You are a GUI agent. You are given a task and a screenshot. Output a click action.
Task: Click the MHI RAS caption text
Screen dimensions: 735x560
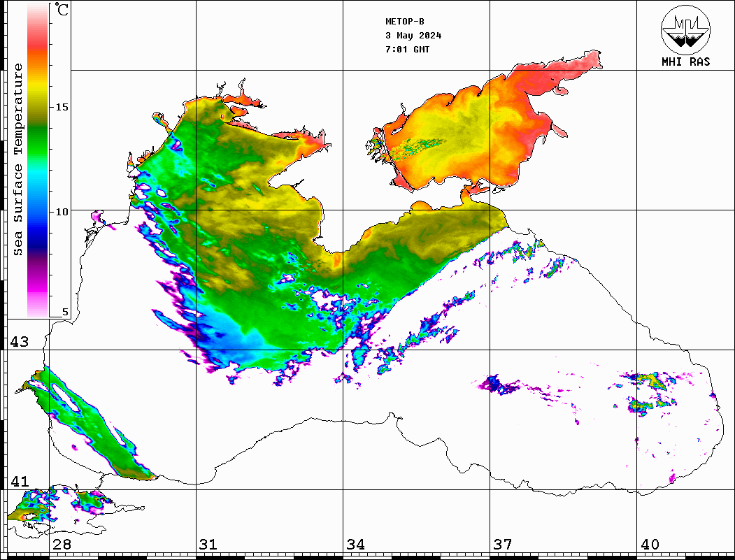tap(685, 62)
